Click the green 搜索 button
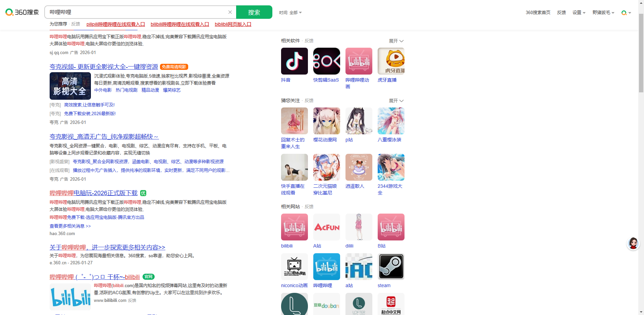 [x=254, y=12]
